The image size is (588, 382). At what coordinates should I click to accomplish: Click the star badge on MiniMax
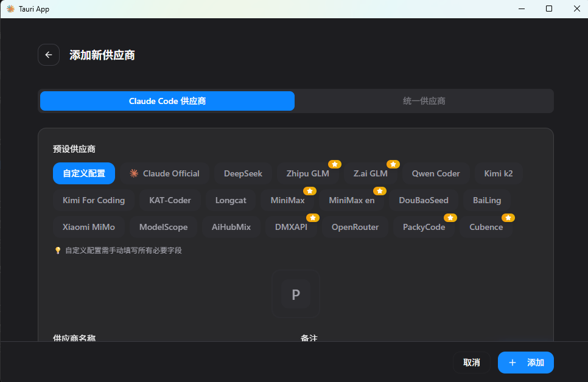point(310,191)
